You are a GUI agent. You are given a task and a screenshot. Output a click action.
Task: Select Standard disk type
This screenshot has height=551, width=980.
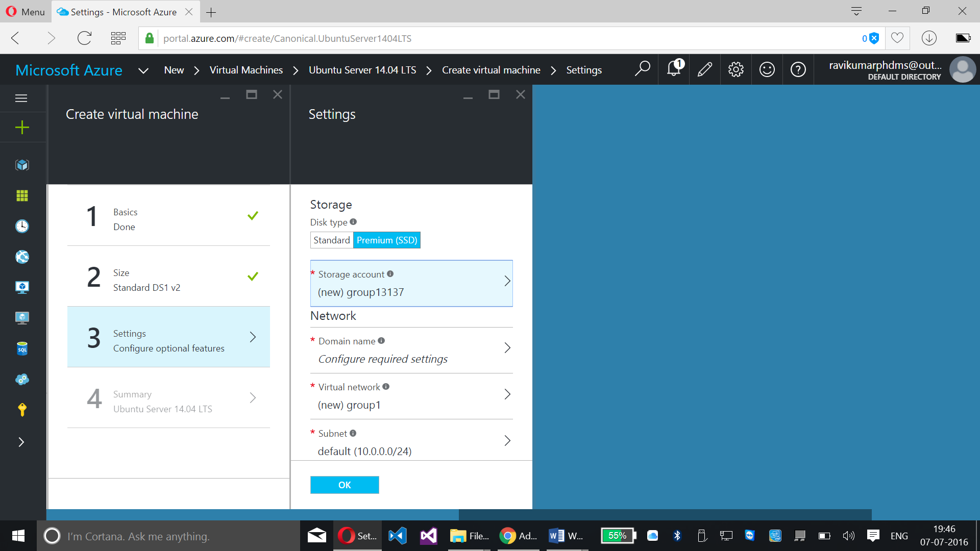pos(332,240)
